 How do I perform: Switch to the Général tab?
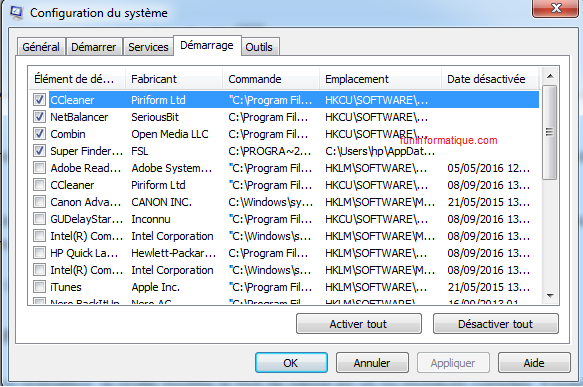tap(41, 47)
